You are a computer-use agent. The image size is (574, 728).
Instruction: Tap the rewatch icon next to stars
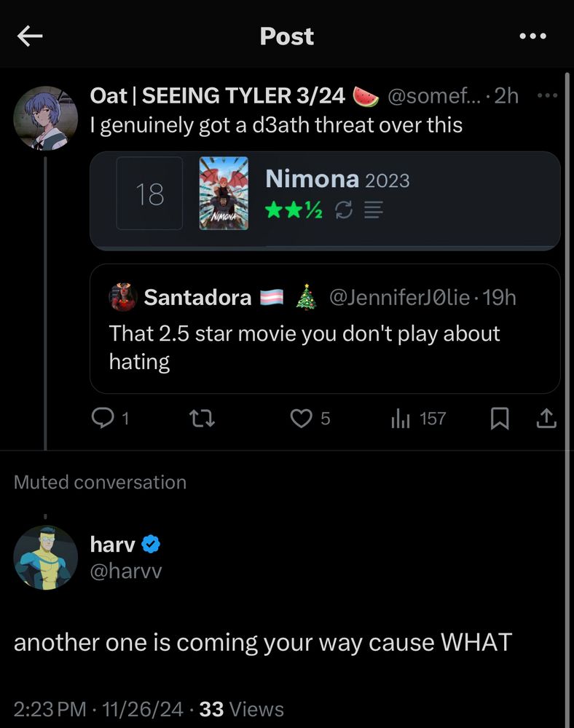point(344,210)
